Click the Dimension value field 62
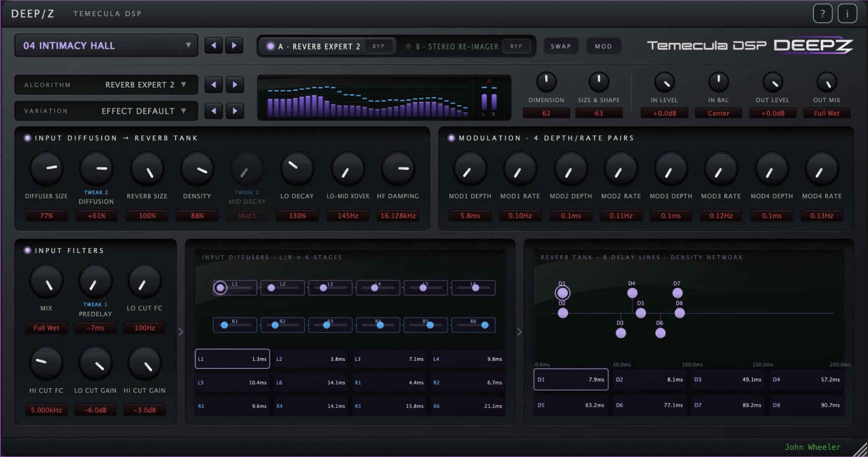This screenshot has width=868, height=457. point(546,113)
